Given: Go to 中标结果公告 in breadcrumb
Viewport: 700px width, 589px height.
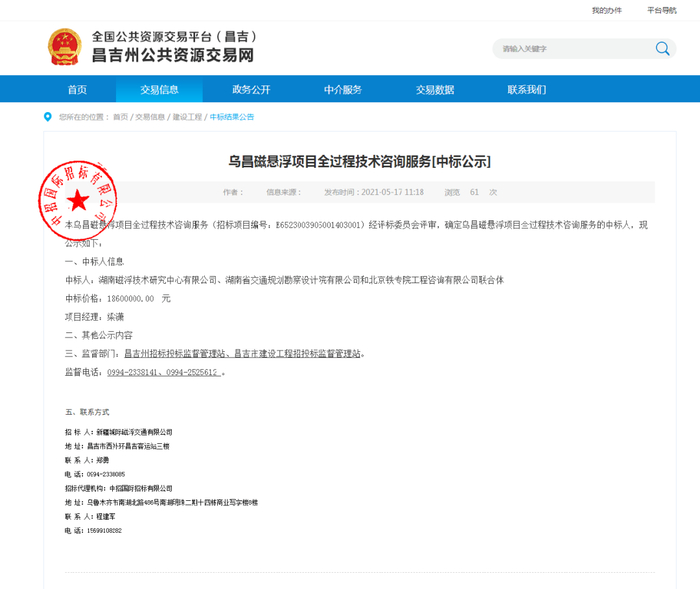Looking at the screenshot, I should 232,117.
